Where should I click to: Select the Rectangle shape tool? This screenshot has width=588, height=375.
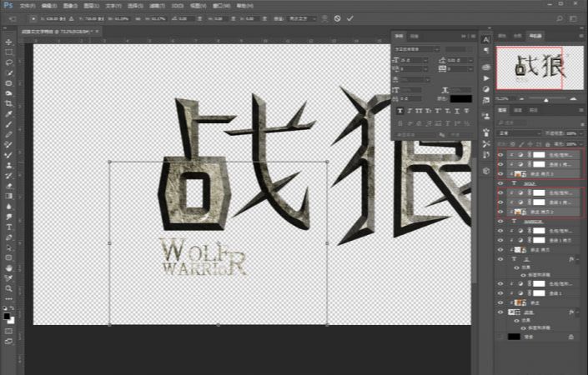tap(8, 257)
